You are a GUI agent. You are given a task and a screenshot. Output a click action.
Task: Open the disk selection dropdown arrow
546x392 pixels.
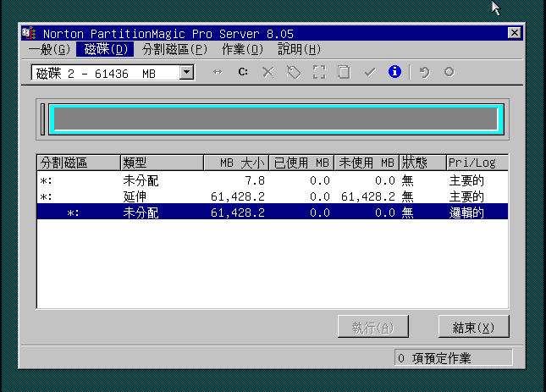click(186, 74)
